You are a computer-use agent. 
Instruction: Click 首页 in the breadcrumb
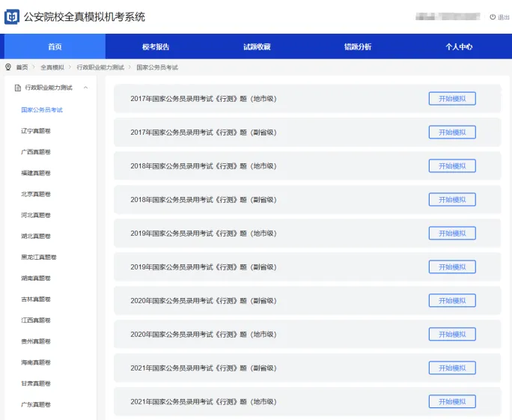pyautogui.click(x=22, y=67)
